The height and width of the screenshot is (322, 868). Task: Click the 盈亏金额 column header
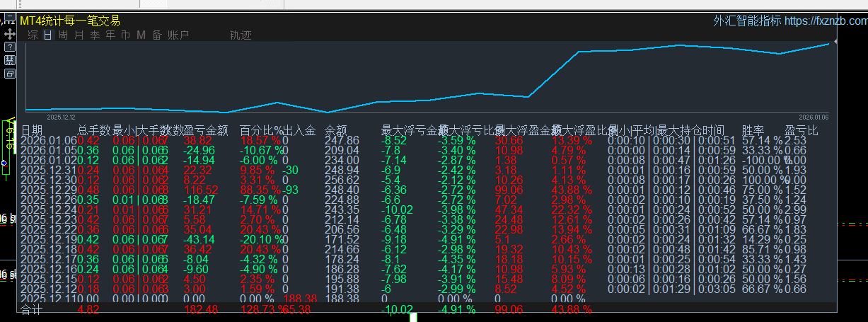(x=206, y=130)
